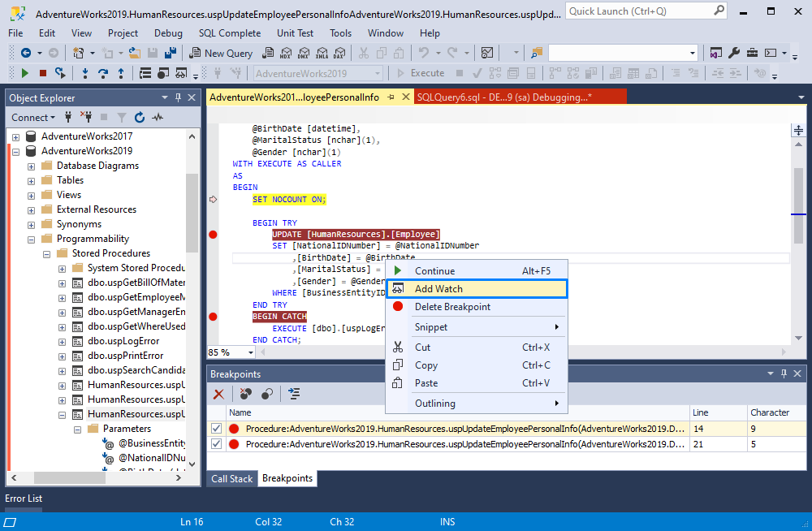Expand the dbo.uspLogError procedure node
The width and height of the screenshot is (812, 531).
[x=63, y=342]
